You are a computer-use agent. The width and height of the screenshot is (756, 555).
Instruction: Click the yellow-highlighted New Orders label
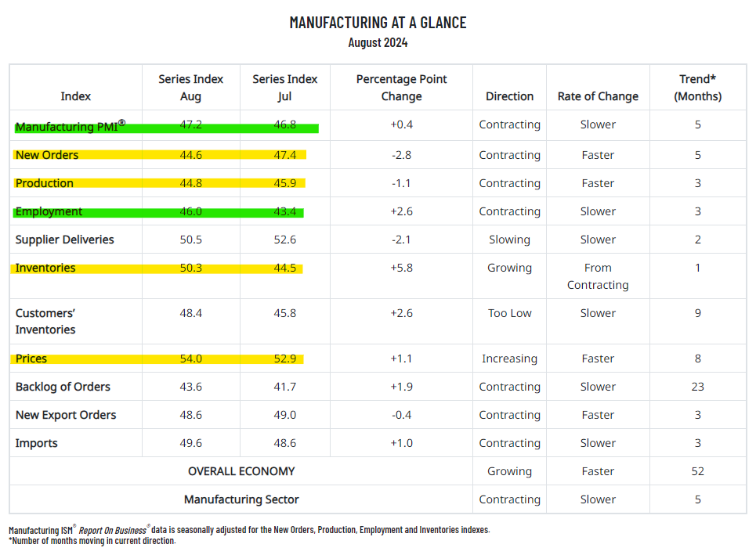click(x=47, y=155)
